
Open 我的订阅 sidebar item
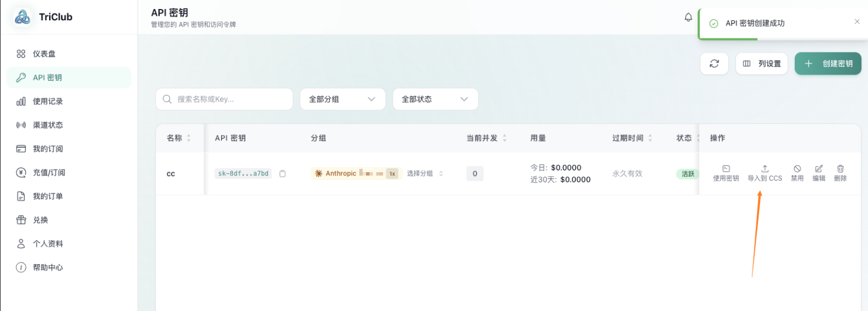(x=69, y=149)
